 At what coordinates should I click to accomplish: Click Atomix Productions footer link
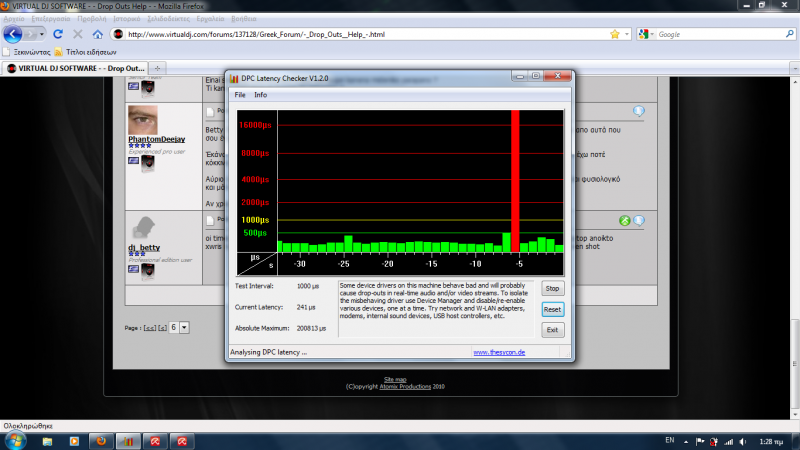[405, 386]
